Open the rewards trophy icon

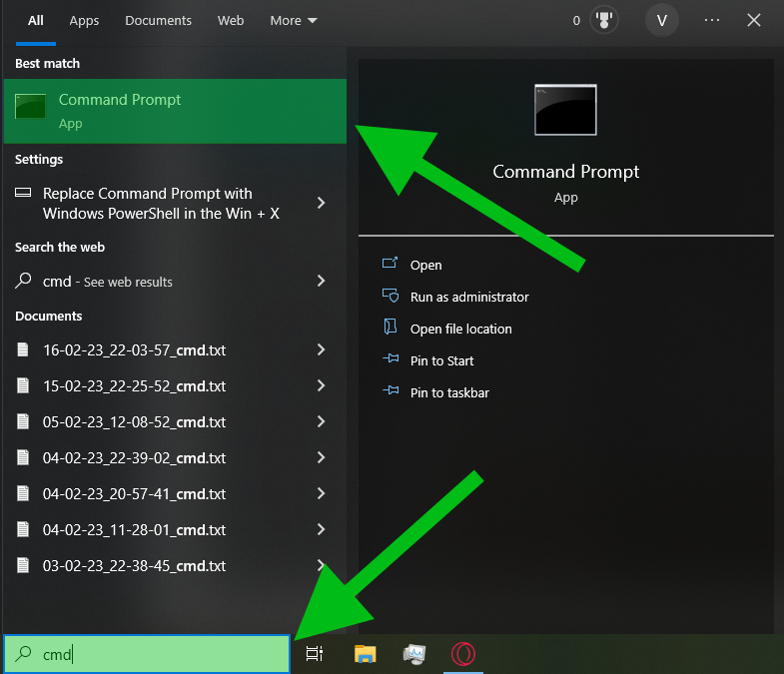click(604, 21)
